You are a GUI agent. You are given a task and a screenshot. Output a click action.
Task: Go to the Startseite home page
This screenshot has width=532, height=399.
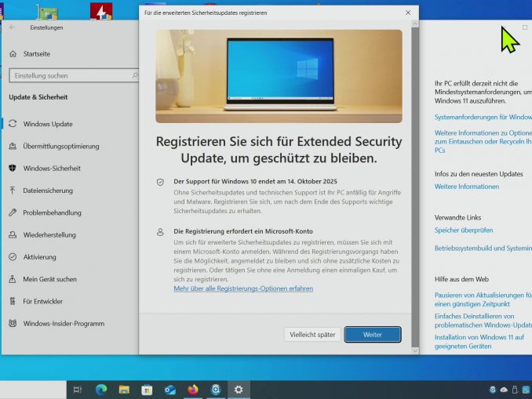[x=37, y=53]
